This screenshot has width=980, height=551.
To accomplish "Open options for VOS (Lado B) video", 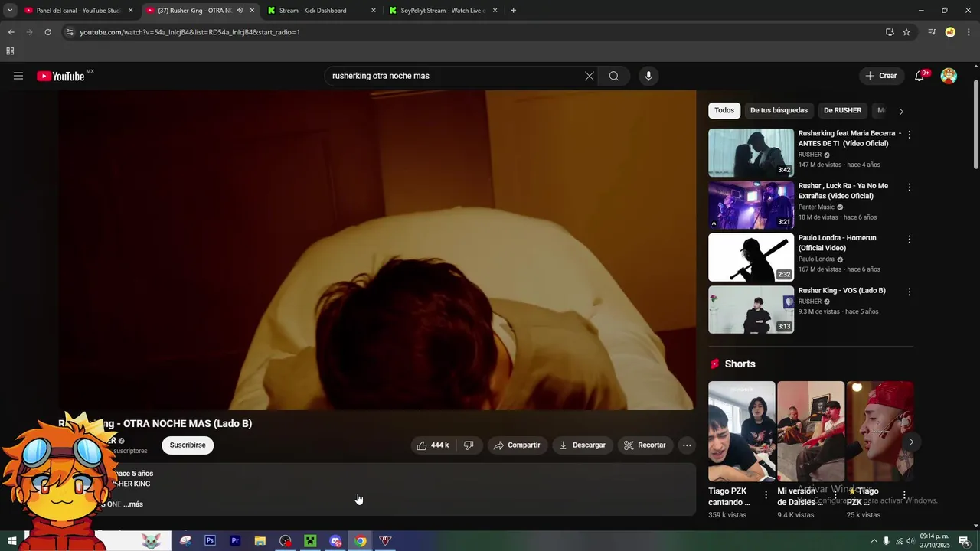I will click(x=910, y=292).
